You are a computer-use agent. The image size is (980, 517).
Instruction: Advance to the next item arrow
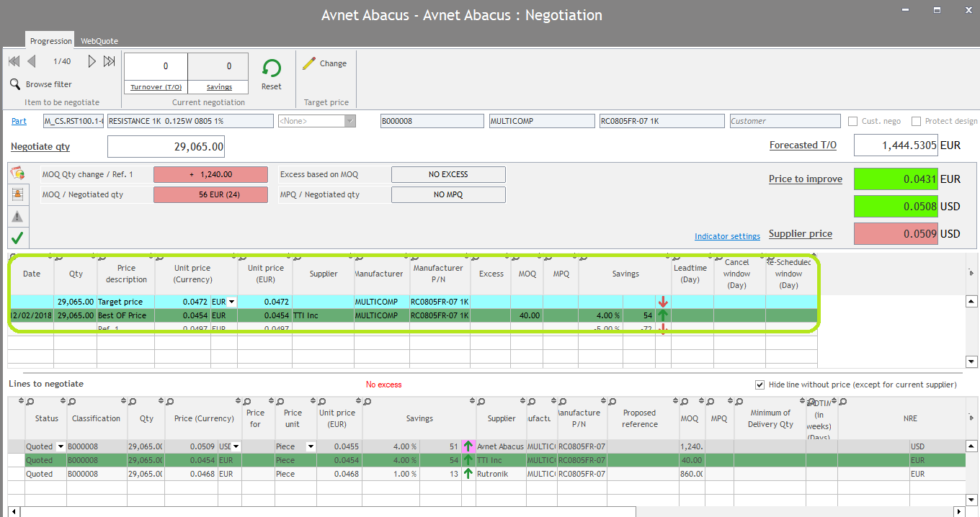point(92,62)
